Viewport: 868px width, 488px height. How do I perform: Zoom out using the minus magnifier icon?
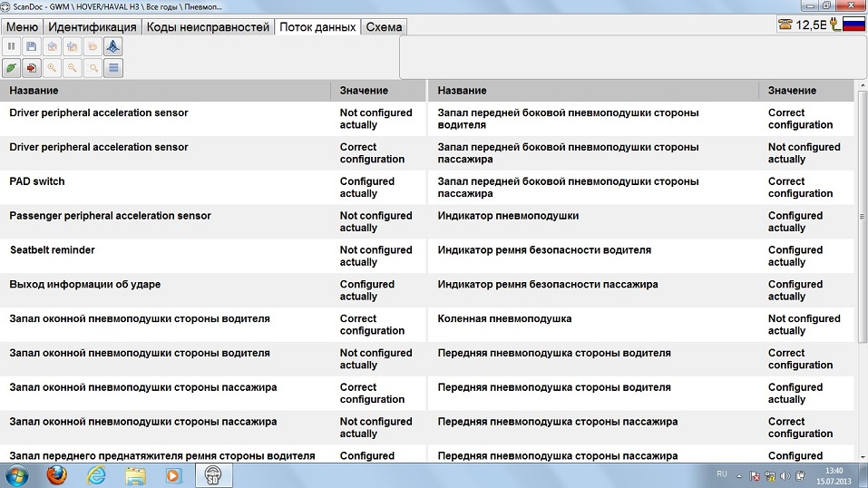click(x=73, y=68)
